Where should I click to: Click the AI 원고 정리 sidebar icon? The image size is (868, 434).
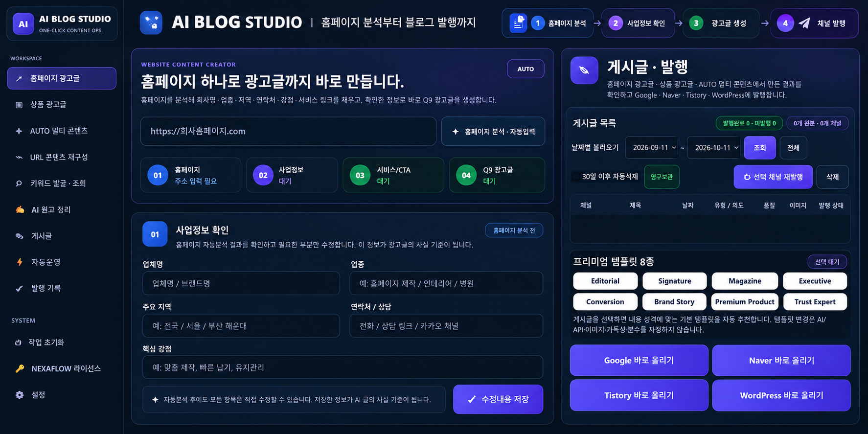(x=20, y=209)
